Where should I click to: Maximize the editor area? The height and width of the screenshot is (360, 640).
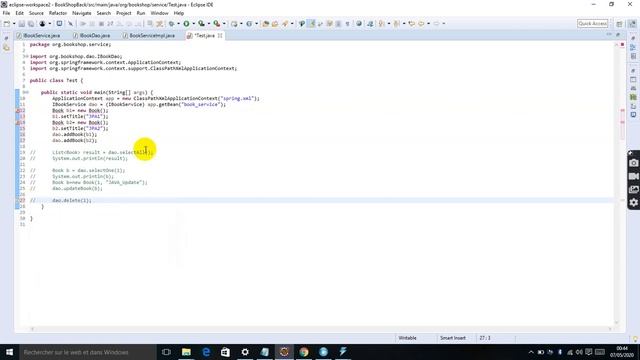pyautogui.click(x=618, y=35)
